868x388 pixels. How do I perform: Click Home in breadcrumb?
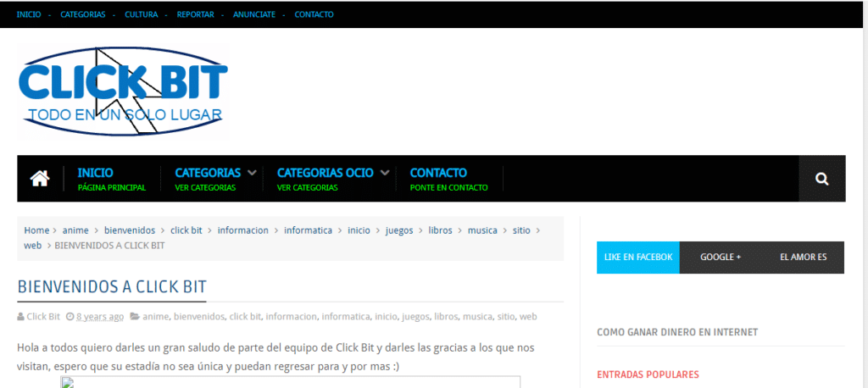pyautogui.click(x=36, y=230)
